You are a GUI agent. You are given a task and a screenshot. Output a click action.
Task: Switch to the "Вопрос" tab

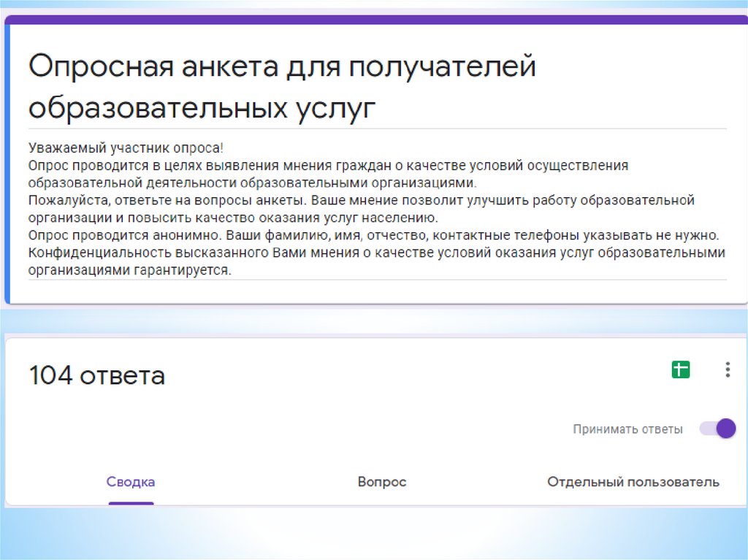click(381, 482)
